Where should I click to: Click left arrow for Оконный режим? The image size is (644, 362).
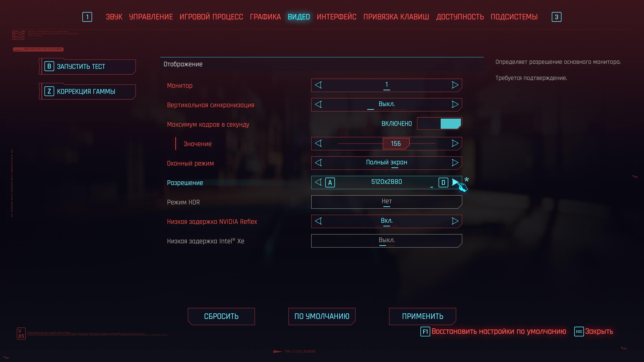[318, 163]
